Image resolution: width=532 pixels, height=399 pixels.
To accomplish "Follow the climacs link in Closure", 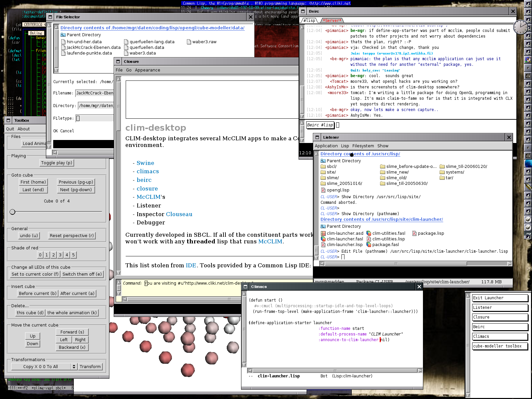I will (148, 172).
